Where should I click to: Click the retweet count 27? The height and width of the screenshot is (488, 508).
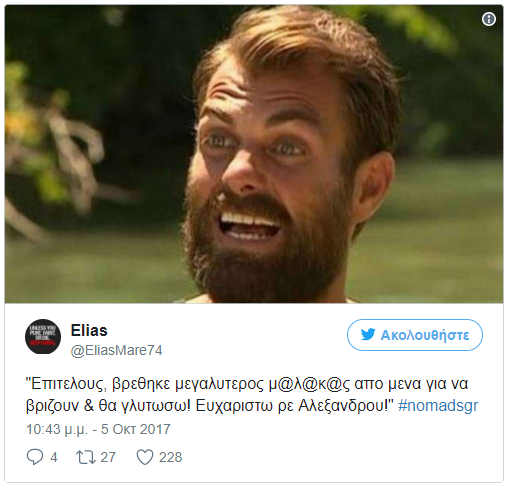[x=108, y=457]
